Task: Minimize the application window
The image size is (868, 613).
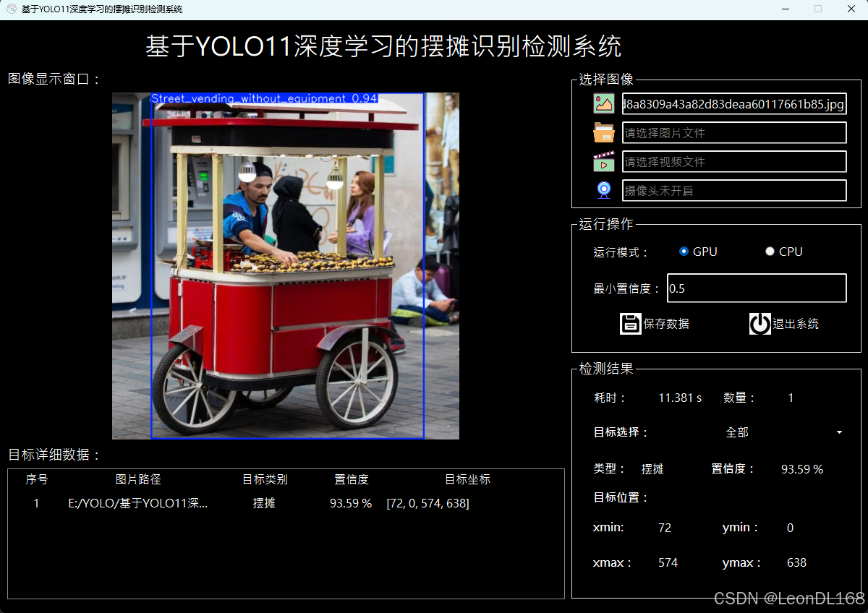Action: (786, 9)
